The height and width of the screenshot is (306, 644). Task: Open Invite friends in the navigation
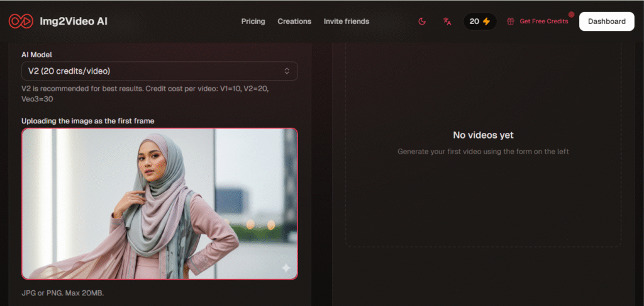click(347, 21)
